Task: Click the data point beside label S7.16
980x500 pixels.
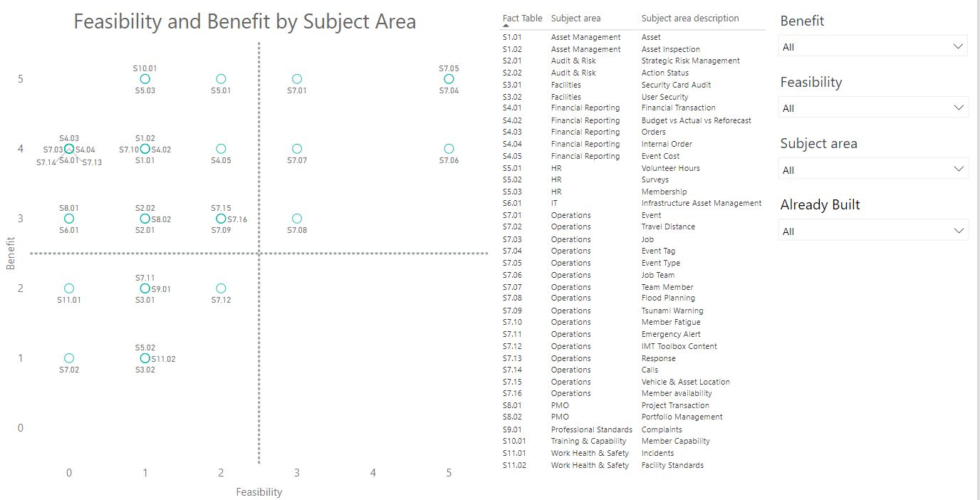Action: coord(221,219)
